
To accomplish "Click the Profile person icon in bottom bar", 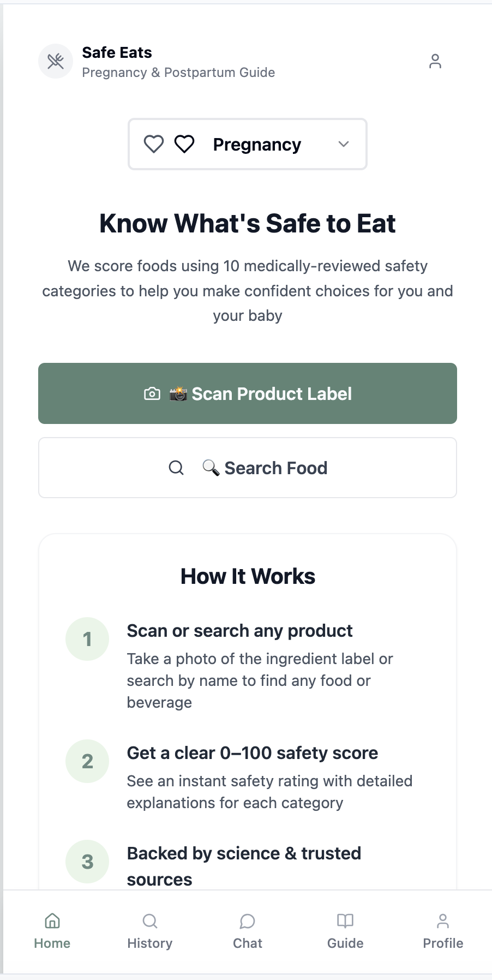I will (443, 921).
